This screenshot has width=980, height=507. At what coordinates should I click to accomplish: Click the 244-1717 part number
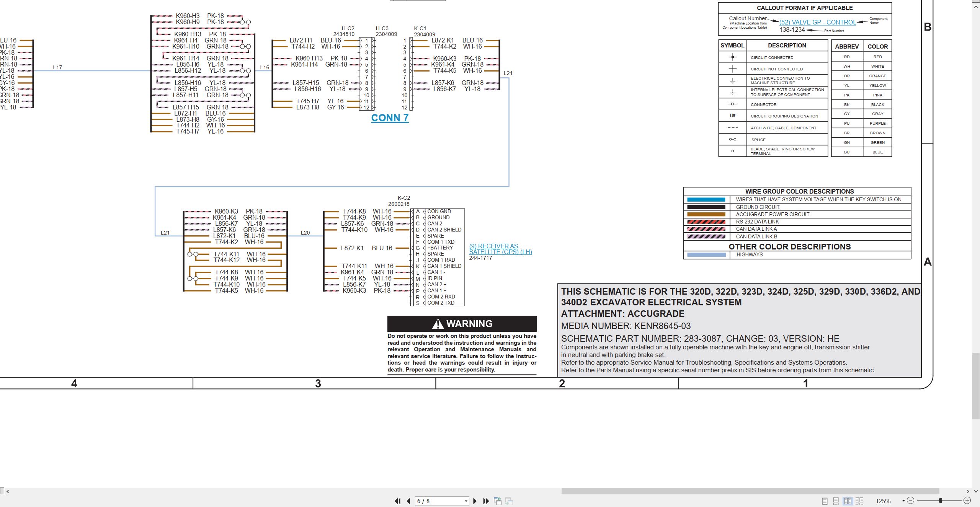click(x=480, y=258)
